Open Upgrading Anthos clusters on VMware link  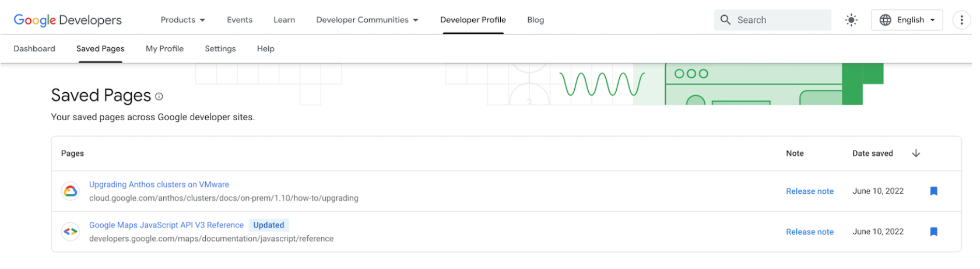159,184
